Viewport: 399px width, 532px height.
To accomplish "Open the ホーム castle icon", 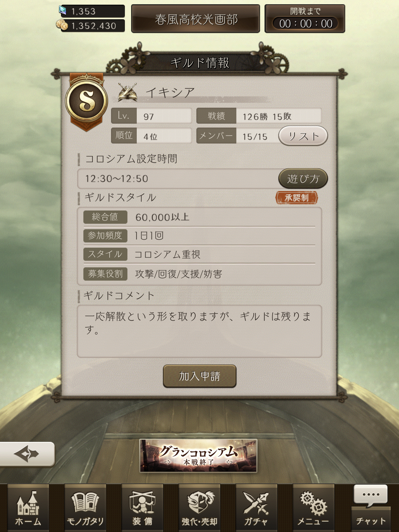I will coord(28,508).
